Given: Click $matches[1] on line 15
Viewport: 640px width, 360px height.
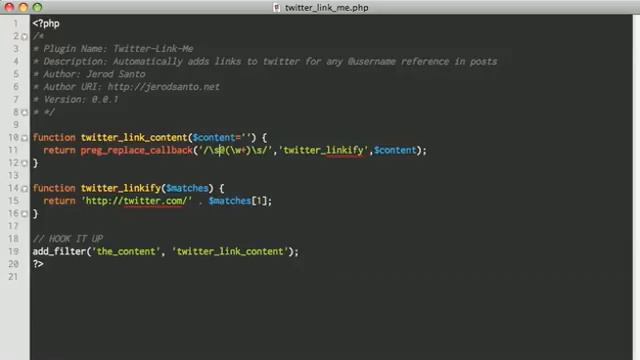Looking at the screenshot, I should click(x=238, y=201).
